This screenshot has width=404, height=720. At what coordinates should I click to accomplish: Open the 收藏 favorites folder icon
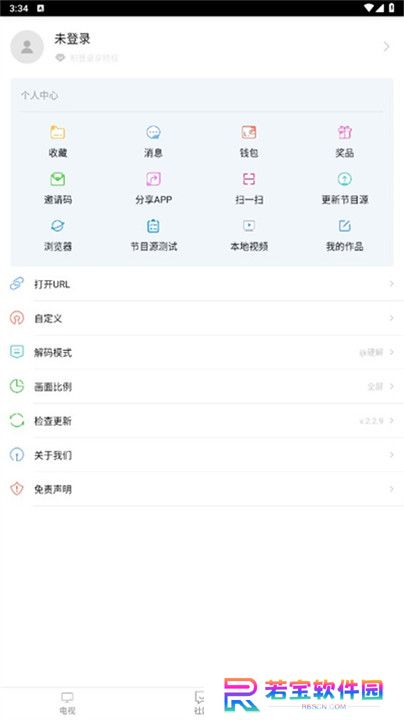pos(57,133)
